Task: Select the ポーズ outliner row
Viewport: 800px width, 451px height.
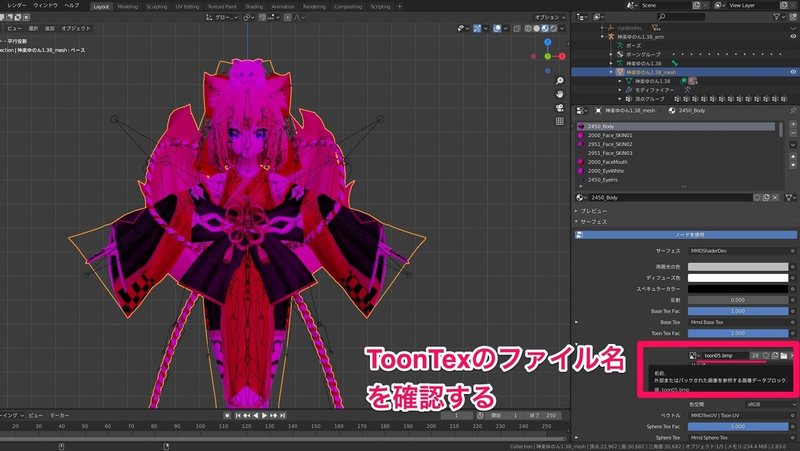Action: [x=633, y=45]
